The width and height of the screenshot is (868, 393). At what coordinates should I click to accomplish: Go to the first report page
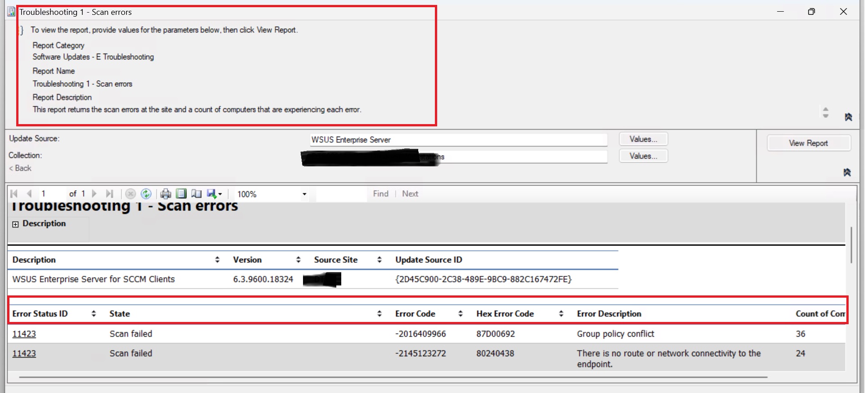[14, 194]
